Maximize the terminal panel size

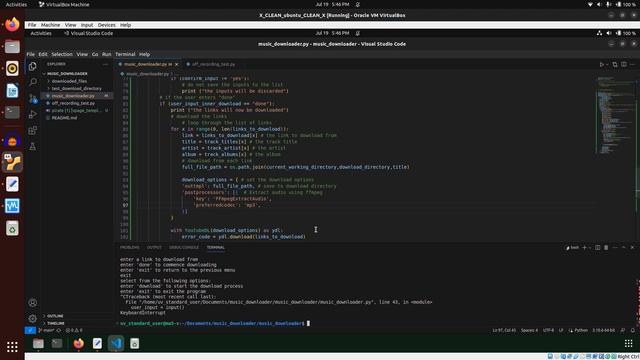624,248
